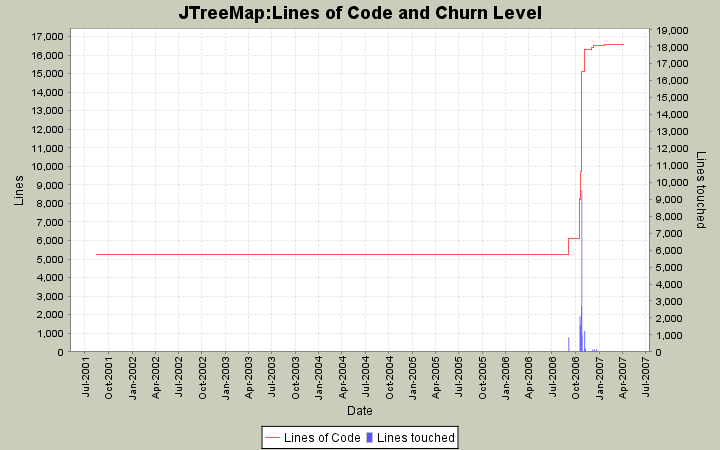The width and height of the screenshot is (720, 450).
Task: Click the Jan-2006 date label
Action: click(506, 377)
